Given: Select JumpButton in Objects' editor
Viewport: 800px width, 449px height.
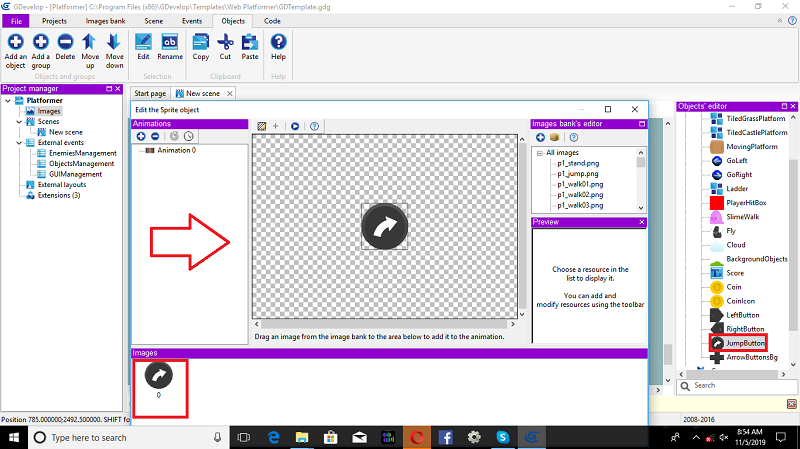Looking at the screenshot, I should [745, 343].
